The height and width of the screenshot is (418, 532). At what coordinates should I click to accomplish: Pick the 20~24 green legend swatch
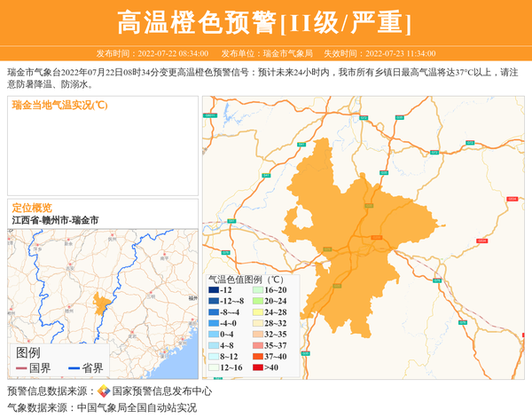(x=256, y=301)
